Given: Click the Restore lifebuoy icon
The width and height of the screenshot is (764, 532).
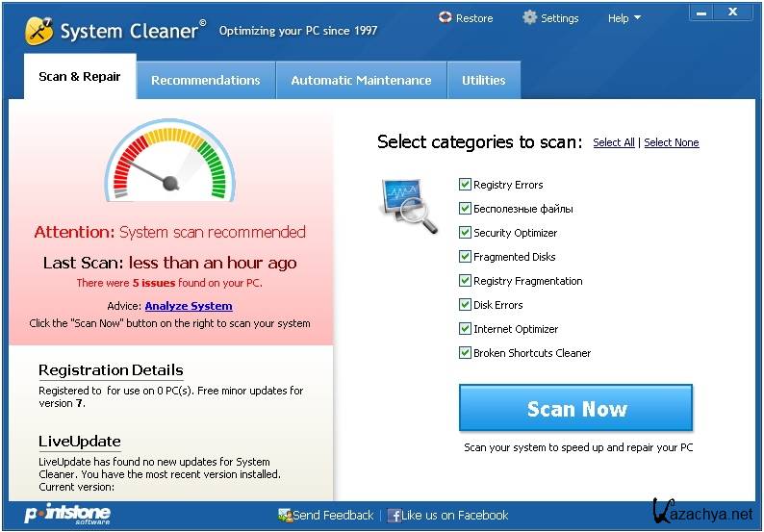Looking at the screenshot, I should pos(445,18).
